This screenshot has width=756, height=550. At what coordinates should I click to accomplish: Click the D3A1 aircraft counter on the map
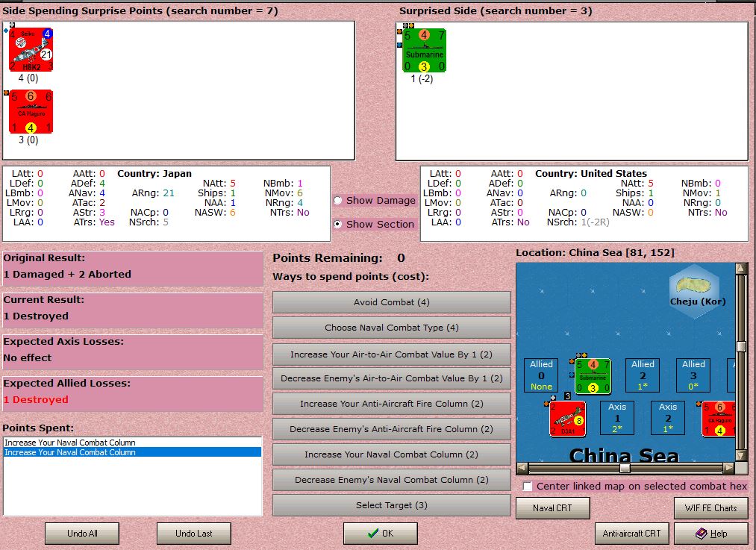(567, 419)
